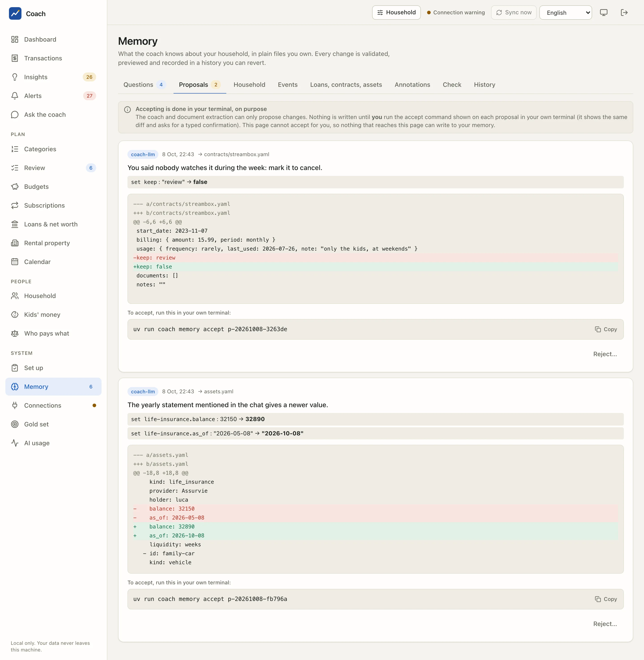Open Budgets via the piggy bank icon
Viewport: 644px width, 660px height.
(15, 187)
